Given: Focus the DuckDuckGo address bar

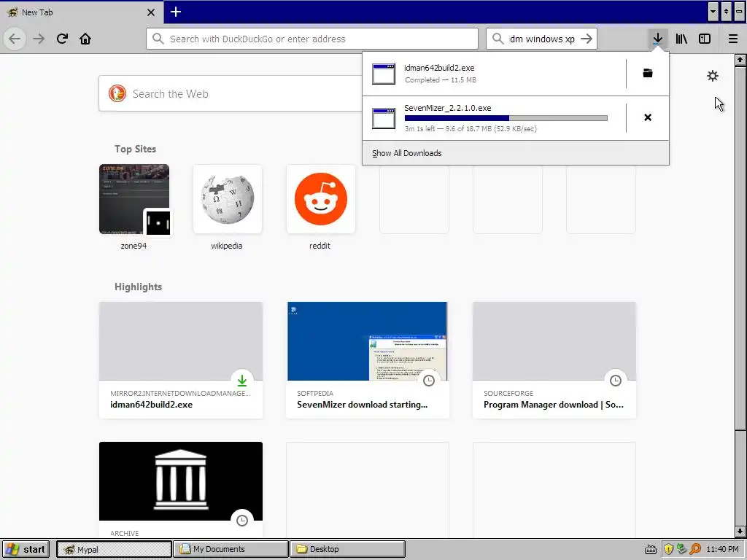Looking at the screenshot, I should click(x=312, y=39).
